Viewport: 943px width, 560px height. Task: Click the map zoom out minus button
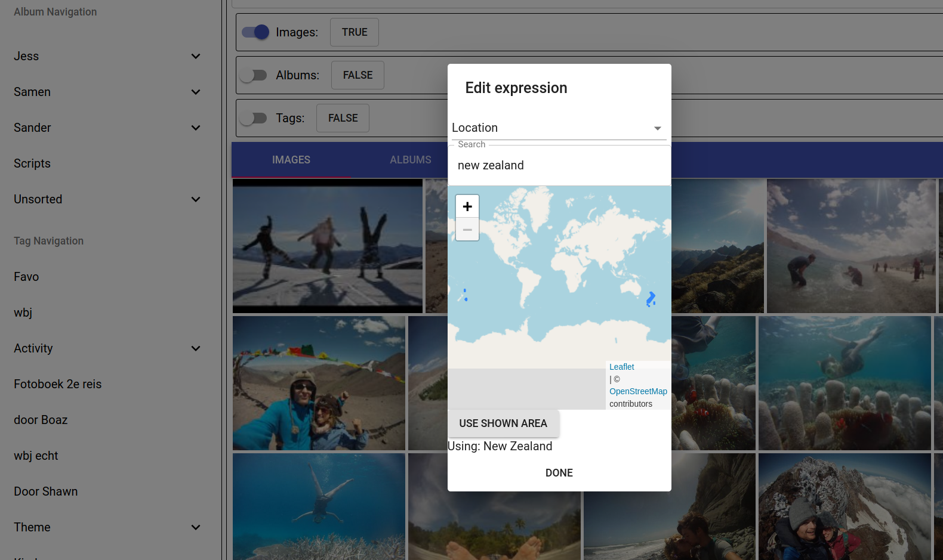pyautogui.click(x=467, y=230)
